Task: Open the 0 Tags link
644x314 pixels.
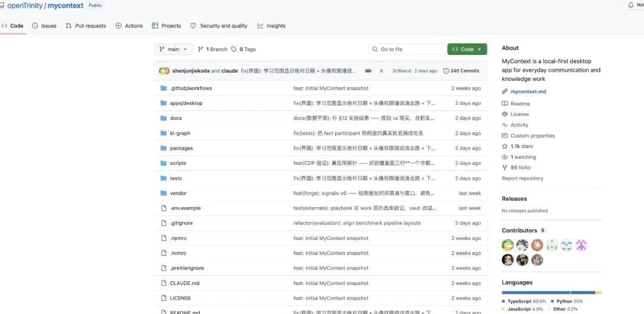Action: pyautogui.click(x=243, y=49)
